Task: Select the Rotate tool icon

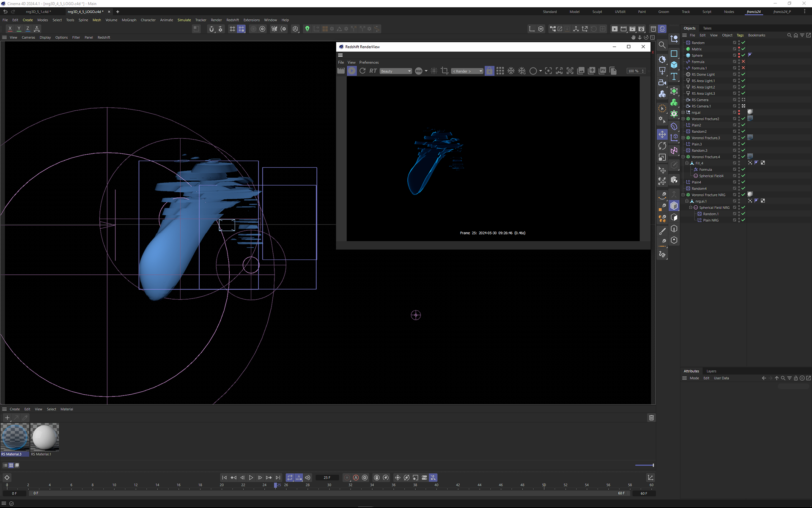Action: 662,146
